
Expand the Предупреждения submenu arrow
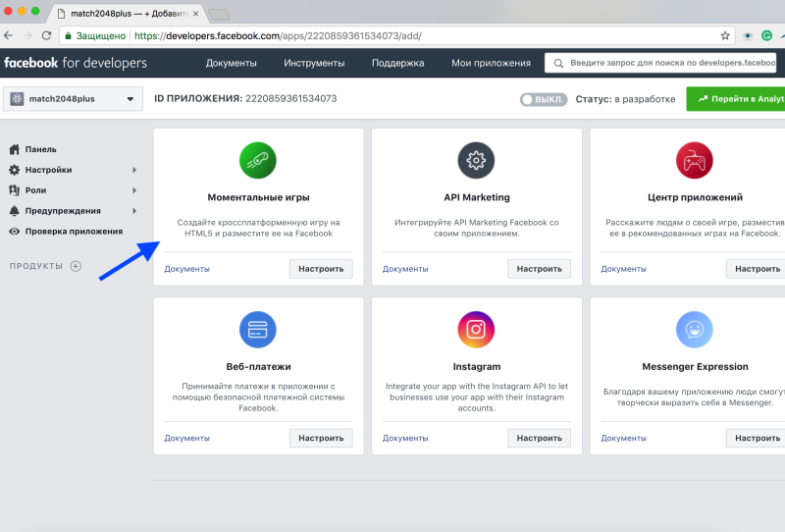click(134, 211)
